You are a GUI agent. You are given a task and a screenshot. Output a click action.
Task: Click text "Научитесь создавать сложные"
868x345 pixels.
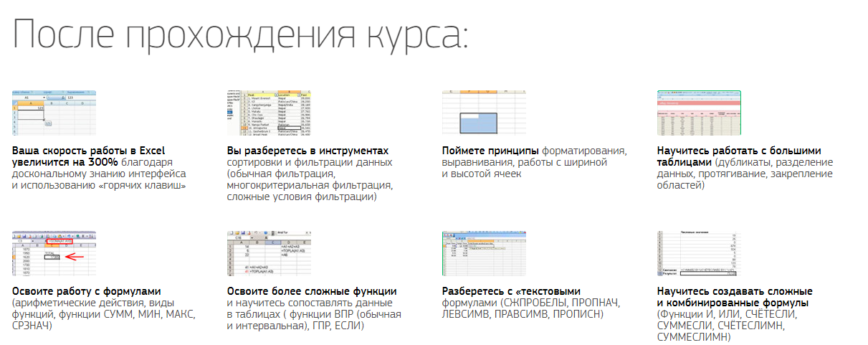(x=735, y=291)
